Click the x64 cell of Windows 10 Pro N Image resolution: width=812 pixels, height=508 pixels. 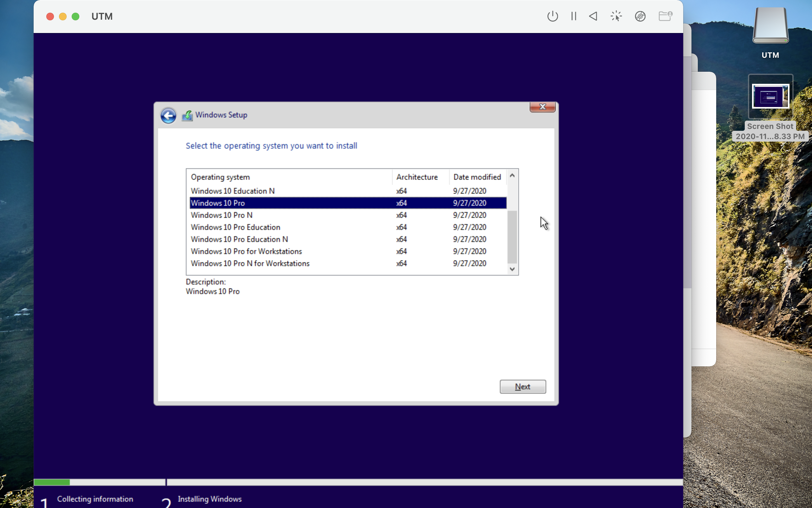[x=401, y=215]
